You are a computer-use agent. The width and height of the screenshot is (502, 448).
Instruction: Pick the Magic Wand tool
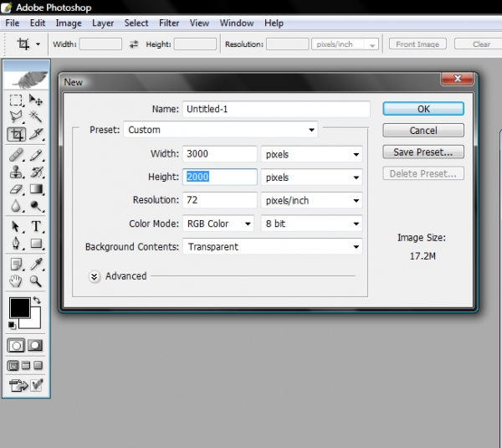tap(35, 116)
